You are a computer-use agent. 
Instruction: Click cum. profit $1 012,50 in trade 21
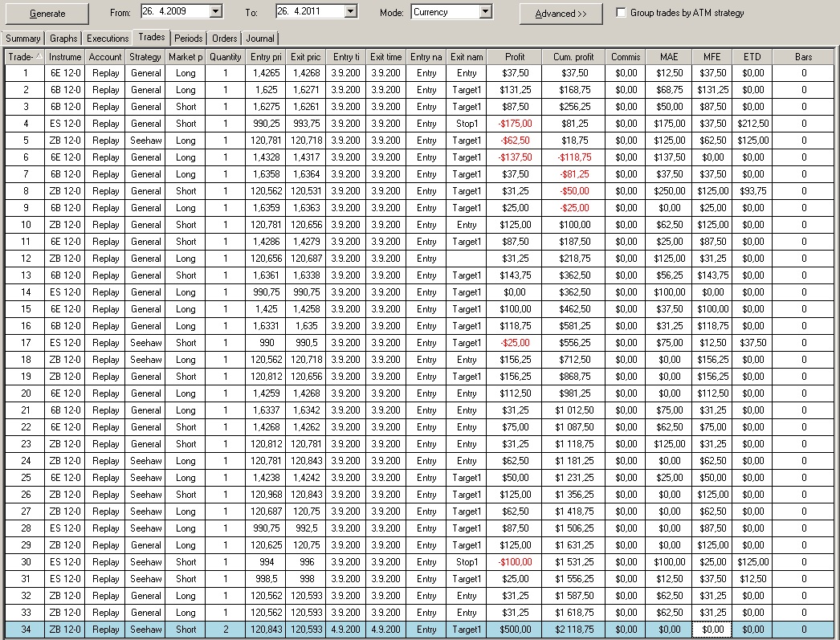574,410
